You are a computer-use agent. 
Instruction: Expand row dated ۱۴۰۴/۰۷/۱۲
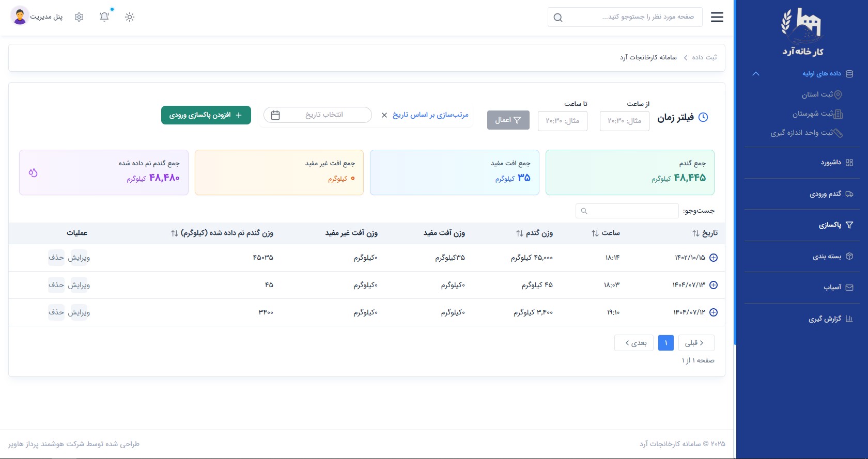[714, 312]
